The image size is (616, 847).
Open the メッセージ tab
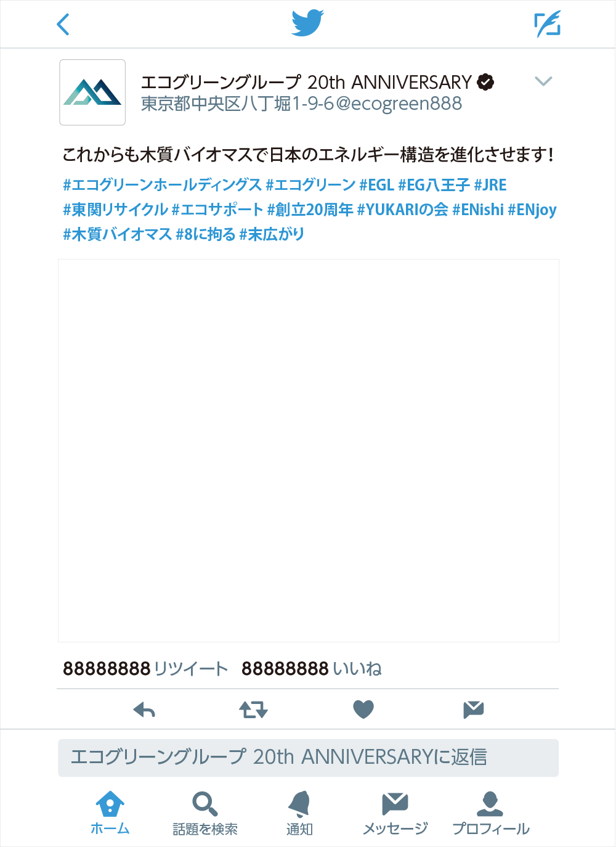pyautogui.click(x=395, y=813)
